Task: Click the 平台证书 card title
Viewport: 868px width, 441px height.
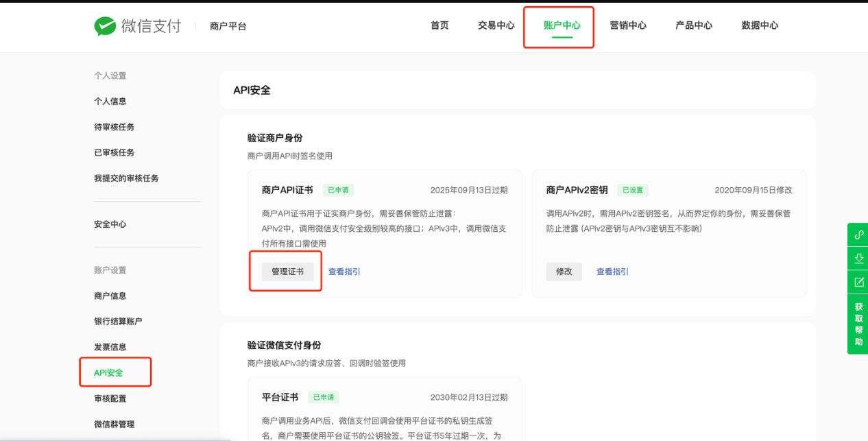Action: [280, 397]
